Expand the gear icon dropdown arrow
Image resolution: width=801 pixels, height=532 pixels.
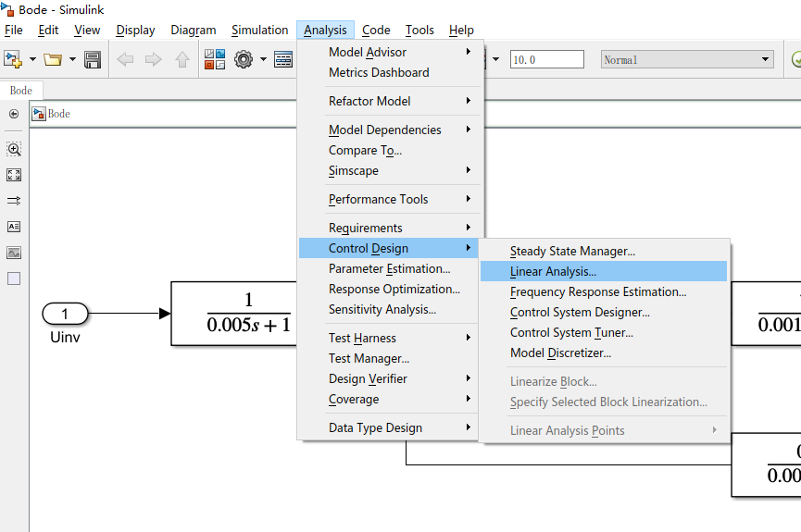point(263,59)
